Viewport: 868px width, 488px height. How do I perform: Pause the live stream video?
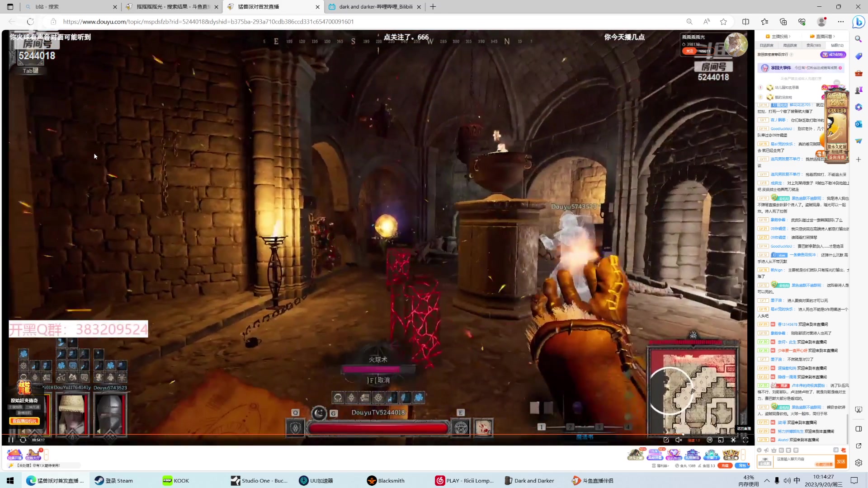11,440
